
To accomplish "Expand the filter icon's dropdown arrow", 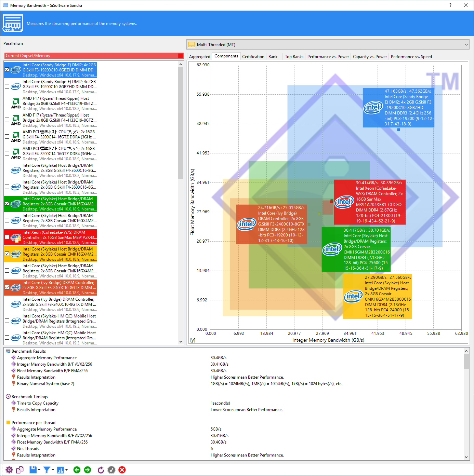I will point(53,470).
